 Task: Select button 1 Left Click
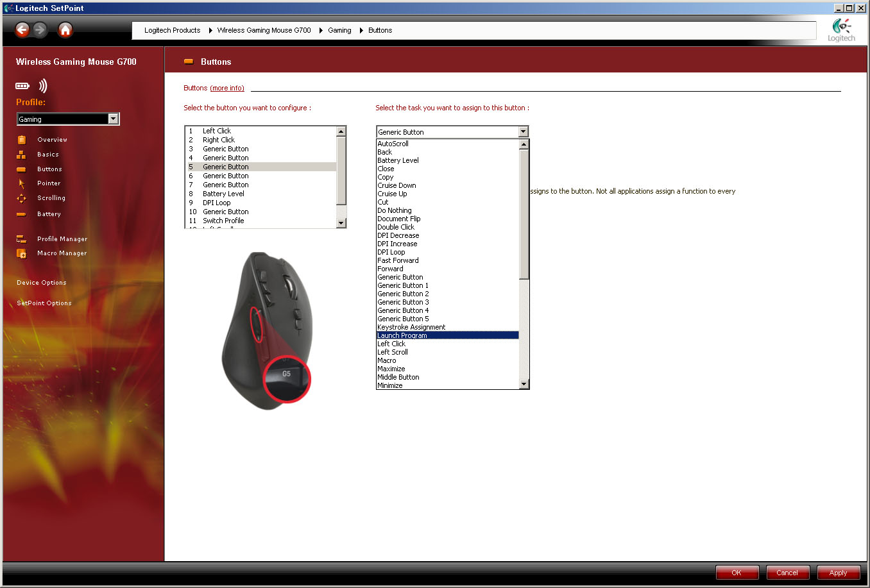[262, 131]
